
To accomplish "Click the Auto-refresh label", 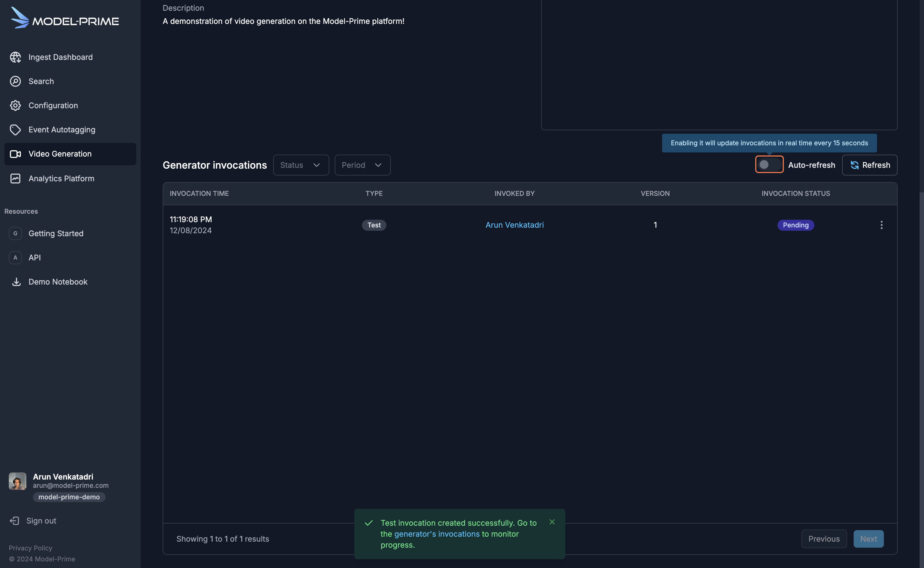I will pyautogui.click(x=811, y=165).
